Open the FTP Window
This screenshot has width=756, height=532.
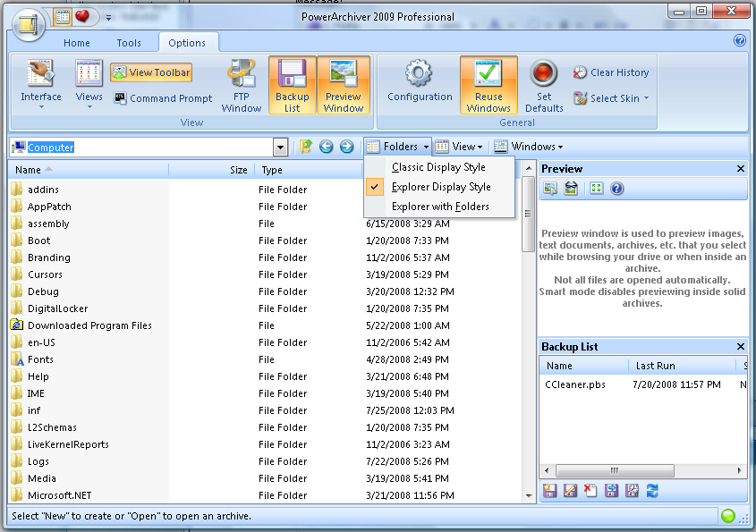241,86
